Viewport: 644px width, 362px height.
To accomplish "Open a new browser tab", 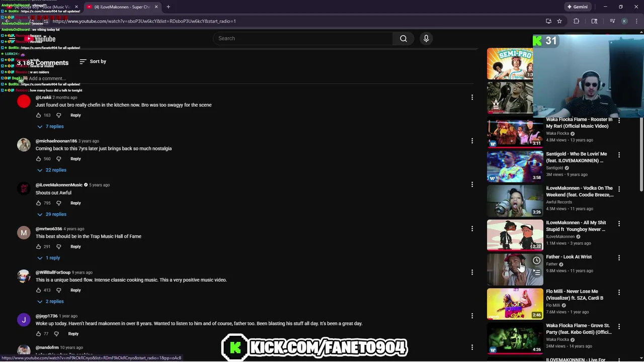I will tap(168, 7).
